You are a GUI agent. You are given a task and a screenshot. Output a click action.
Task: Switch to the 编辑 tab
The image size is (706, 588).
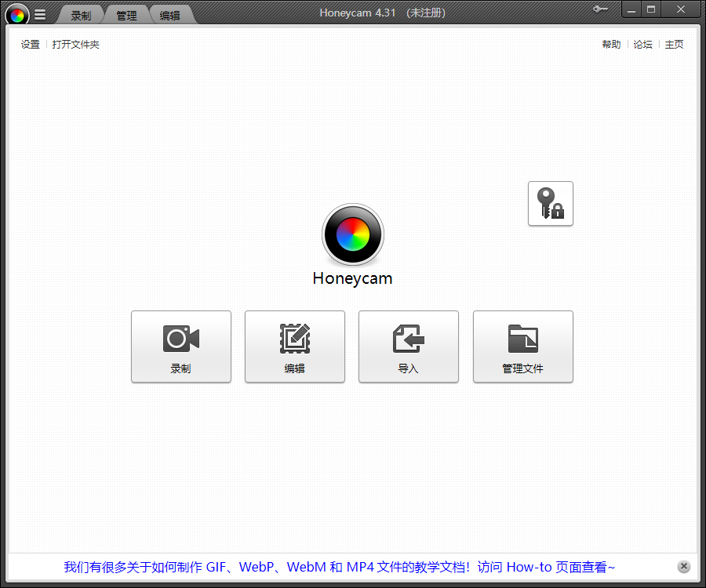(x=170, y=16)
